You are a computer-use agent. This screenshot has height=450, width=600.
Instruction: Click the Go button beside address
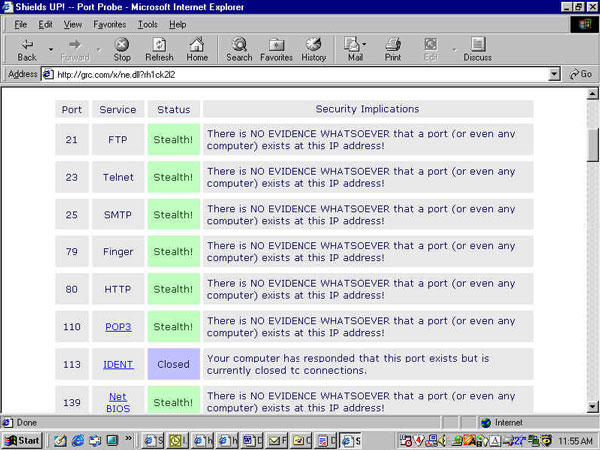pyautogui.click(x=580, y=74)
